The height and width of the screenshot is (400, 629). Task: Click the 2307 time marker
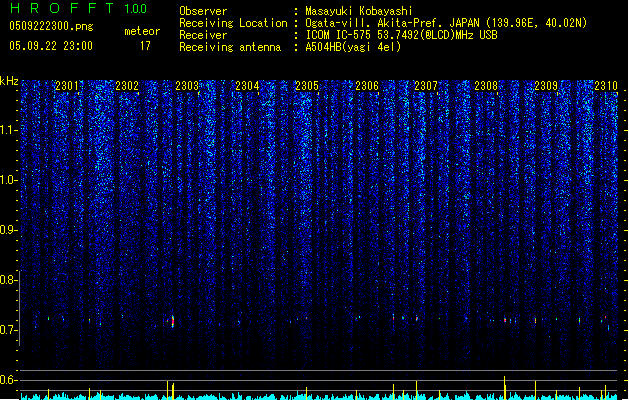pyautogui.click(x=426, y=86)
